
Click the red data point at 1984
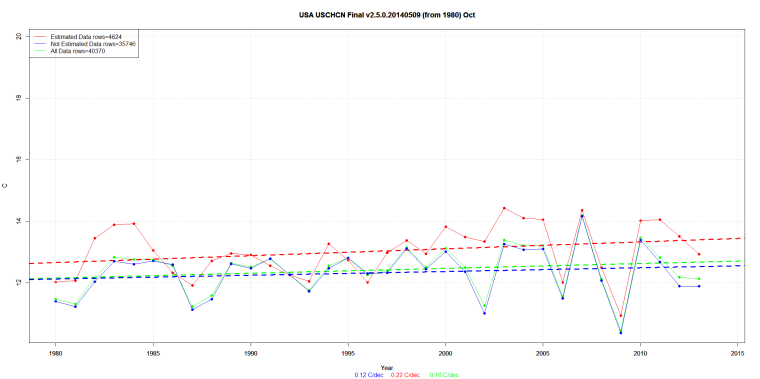pyautogui.click(x=133, y=223)
